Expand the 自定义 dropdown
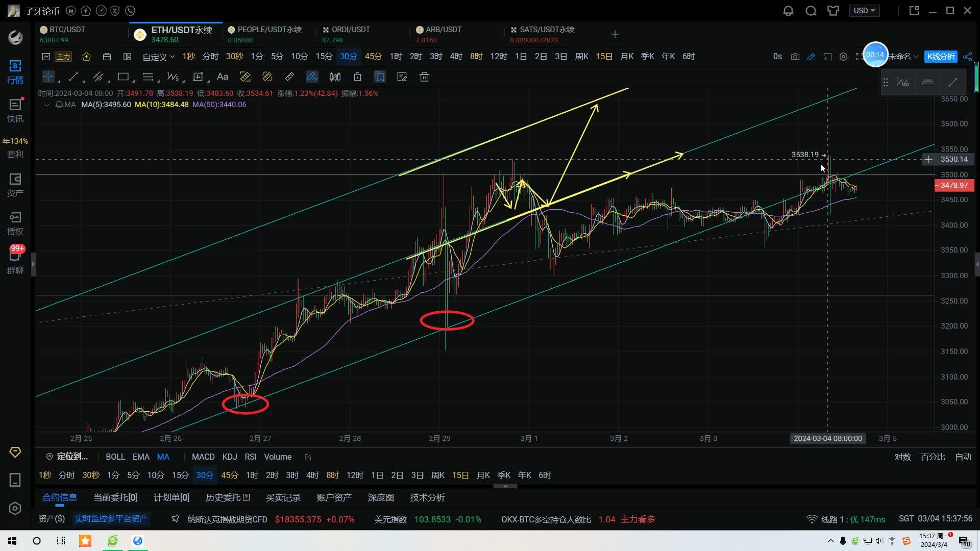 (158, 57)
